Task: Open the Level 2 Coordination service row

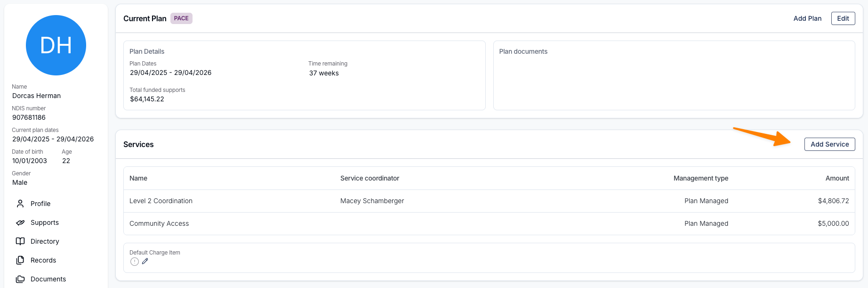Action: pyautogui.click(x=489, y=201)
